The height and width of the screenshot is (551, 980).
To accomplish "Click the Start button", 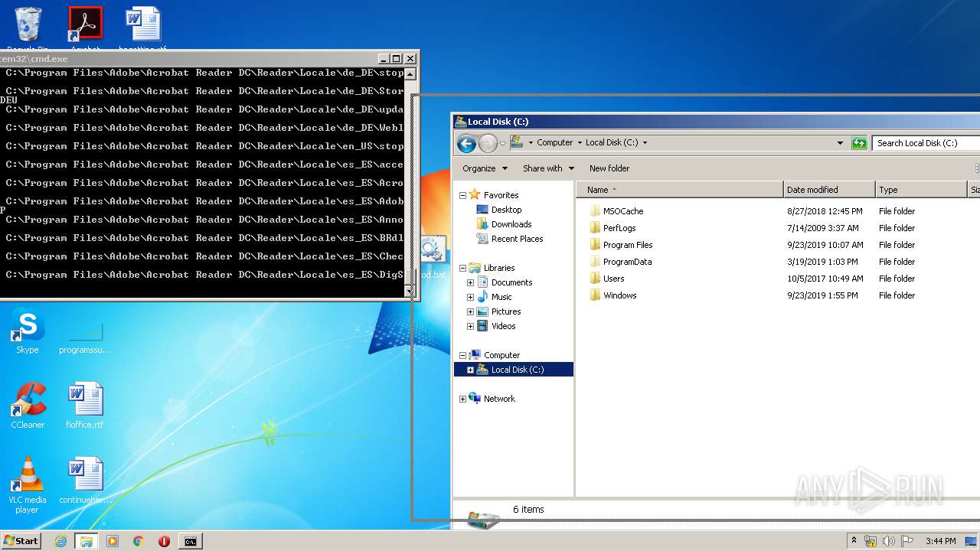I will tap(21, 541).
